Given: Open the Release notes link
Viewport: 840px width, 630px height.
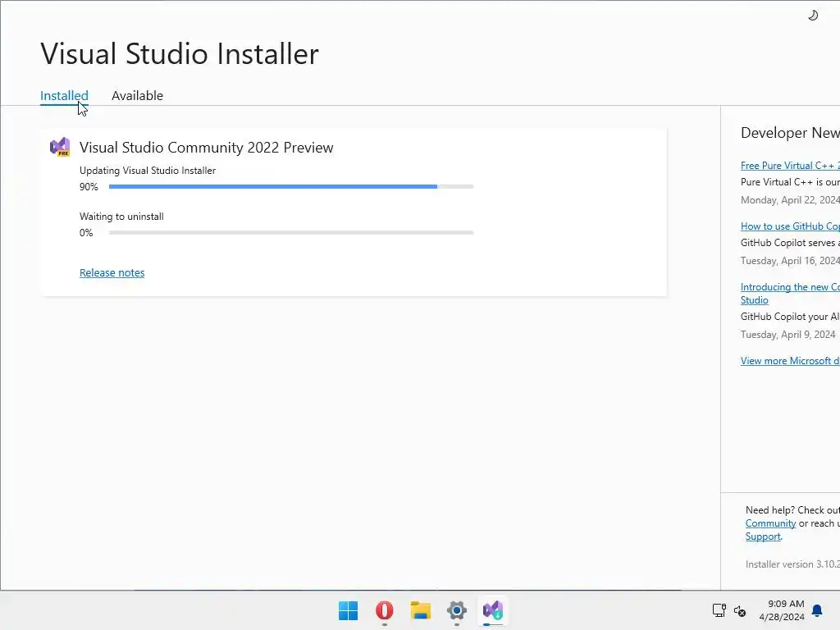Looking at the screenshot, I should [112, 272].
